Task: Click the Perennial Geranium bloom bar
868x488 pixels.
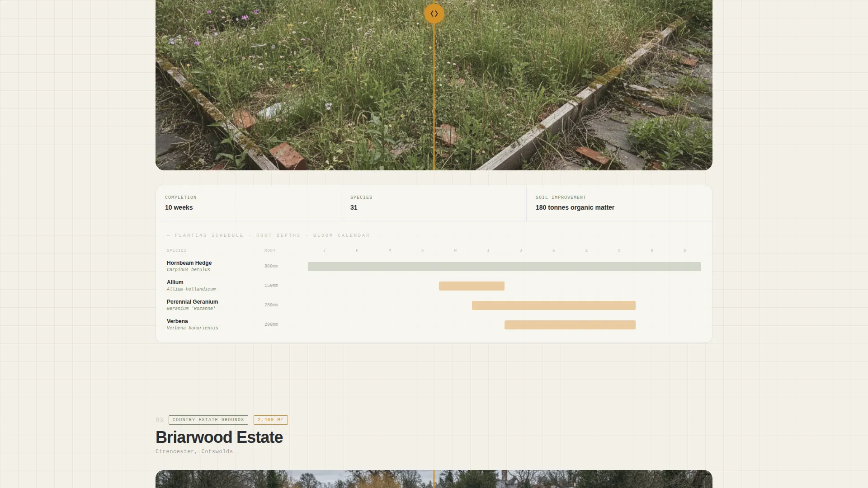Action: point(553,305)
